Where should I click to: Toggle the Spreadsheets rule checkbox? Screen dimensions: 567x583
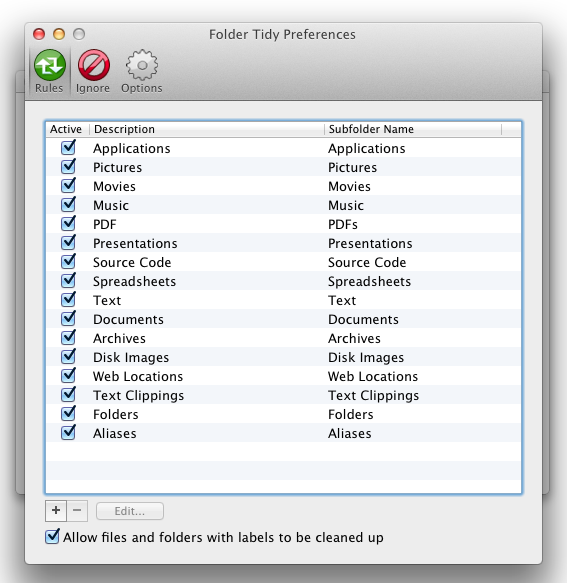(x=68, y=280)
